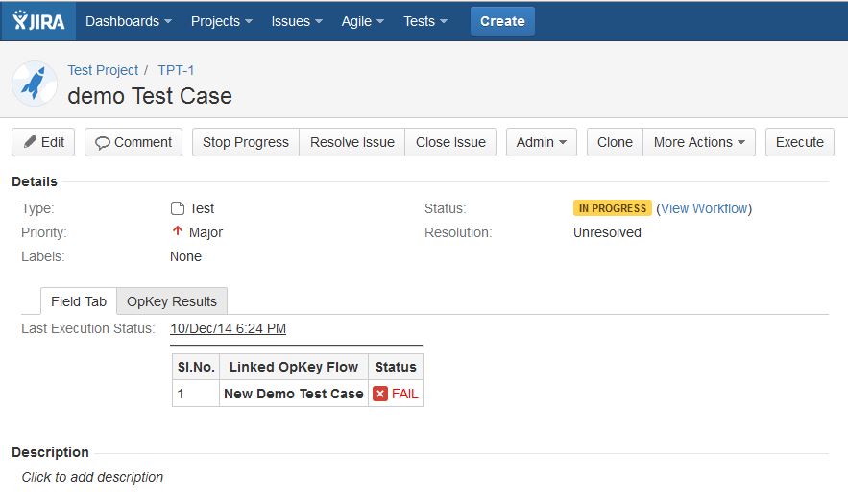The image size is (848, 504).
Task: Open the More Actions dropdown
Action: pos(699,142)
